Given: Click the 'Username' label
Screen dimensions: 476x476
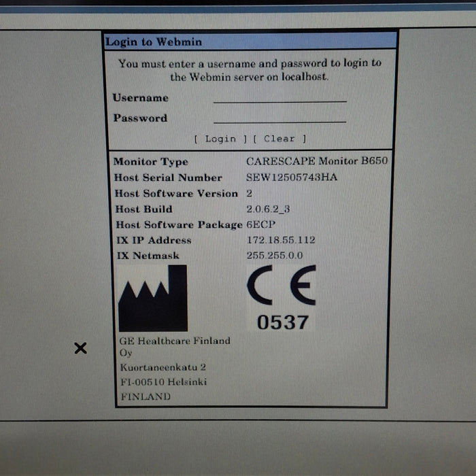Looking at the screenshot, I should pyautogui.click(x=141, y=98).
